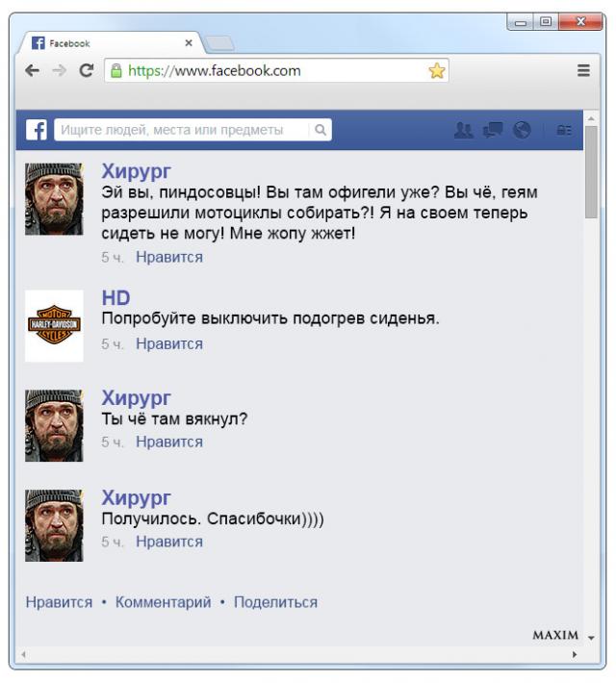Screen dimensions: 616x683
Task: Close the Facebook tab
Action: click(189, 42)
